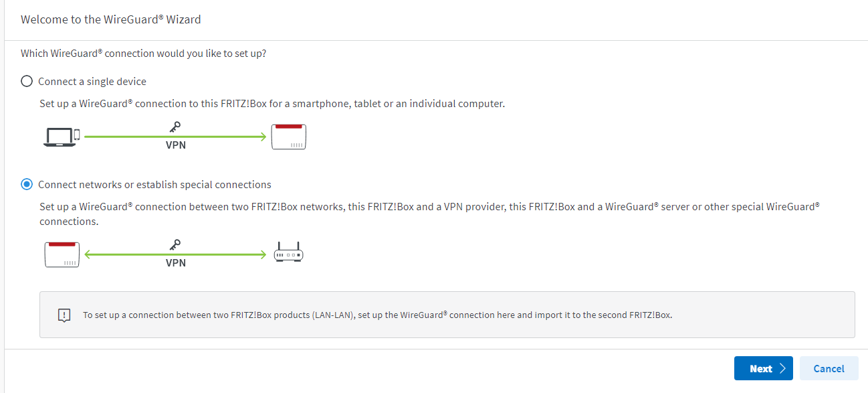This screenshot has height=393, width=868.
Task: Select the 'Connect a single device' radio button
Action: click(x=27, y=81)
